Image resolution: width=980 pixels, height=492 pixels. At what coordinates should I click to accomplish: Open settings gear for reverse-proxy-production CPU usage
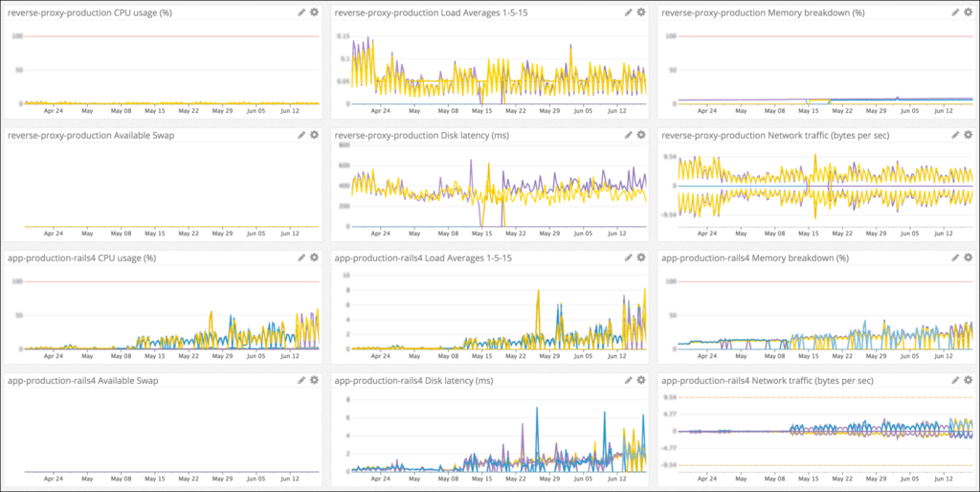point(314,11)
